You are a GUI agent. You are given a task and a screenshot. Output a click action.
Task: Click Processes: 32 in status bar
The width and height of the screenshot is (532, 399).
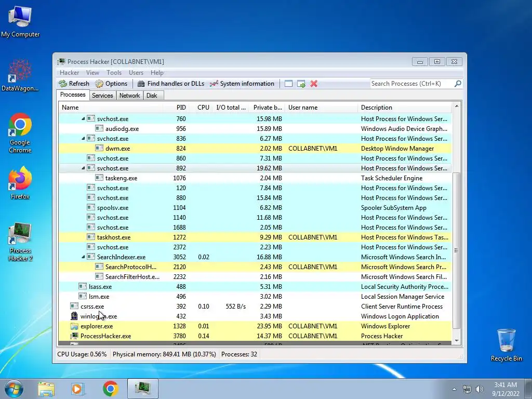click(239, 354)
